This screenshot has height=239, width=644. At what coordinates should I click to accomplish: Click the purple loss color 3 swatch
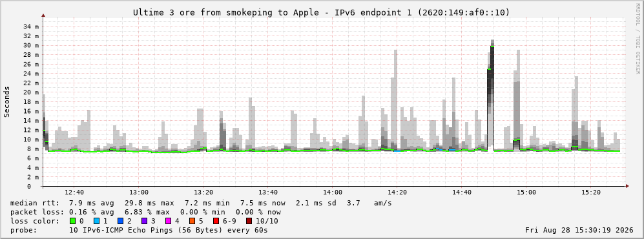tap(144, 221)
